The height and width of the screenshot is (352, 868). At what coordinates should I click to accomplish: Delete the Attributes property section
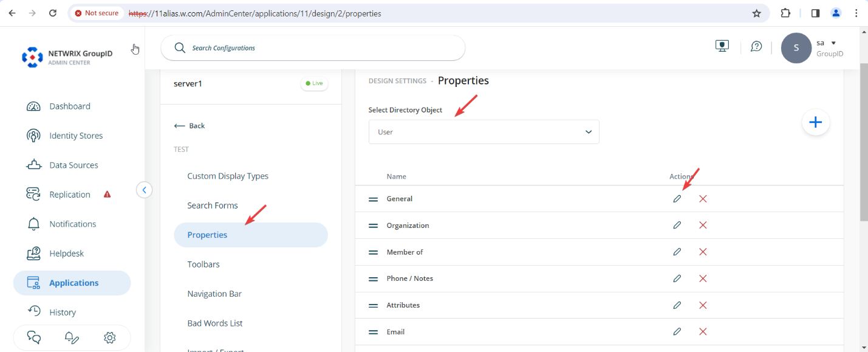(703, 305)
